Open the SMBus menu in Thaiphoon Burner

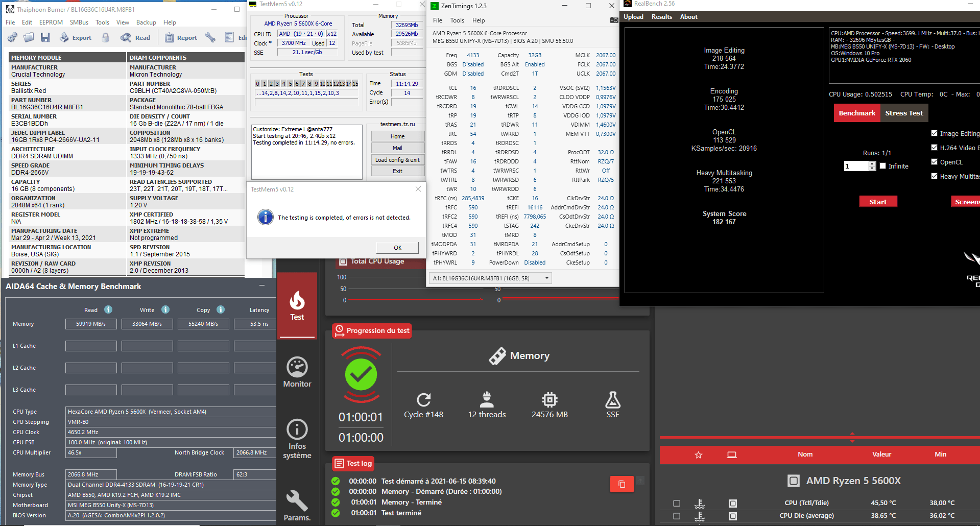pos(79,22)
